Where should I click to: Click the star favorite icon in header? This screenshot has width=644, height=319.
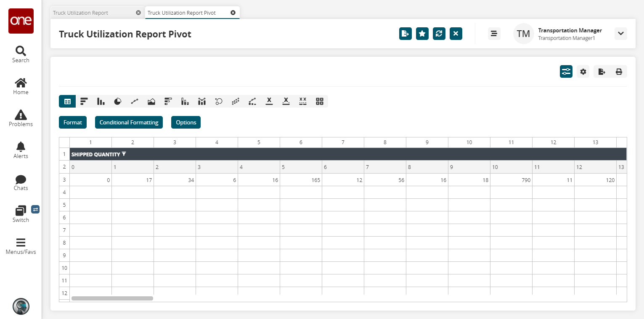tap(422, 34)
